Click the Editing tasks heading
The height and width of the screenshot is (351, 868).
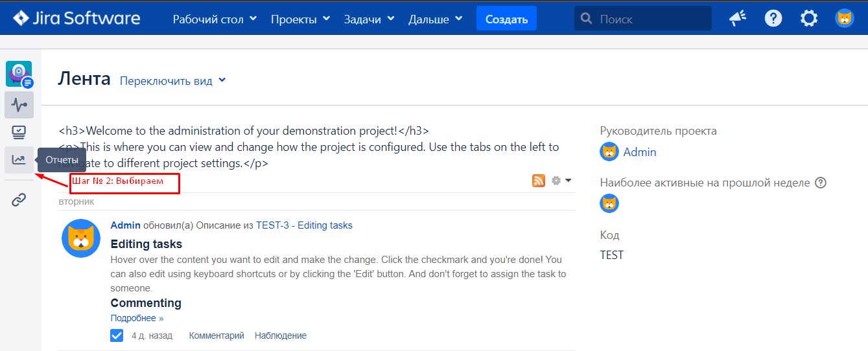[147, 244]
